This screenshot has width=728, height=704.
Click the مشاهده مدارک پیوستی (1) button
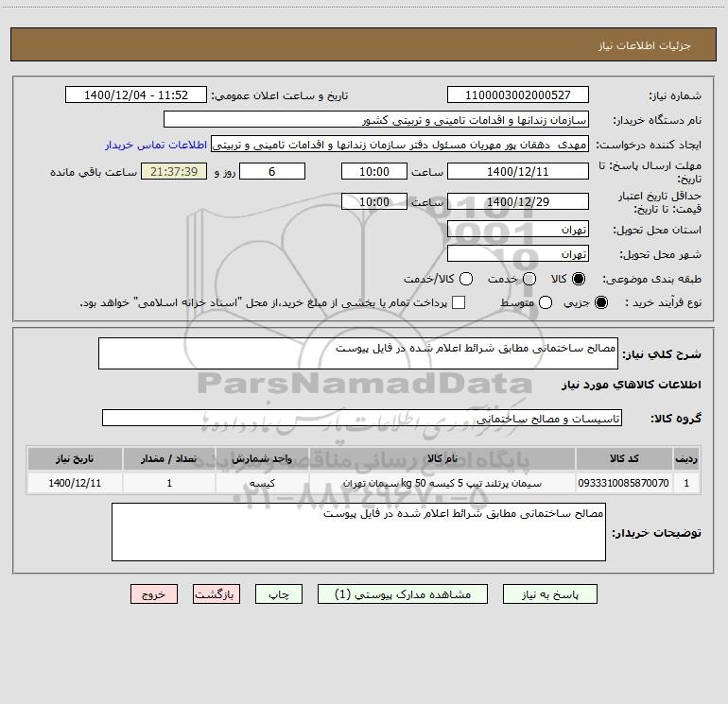403,594
